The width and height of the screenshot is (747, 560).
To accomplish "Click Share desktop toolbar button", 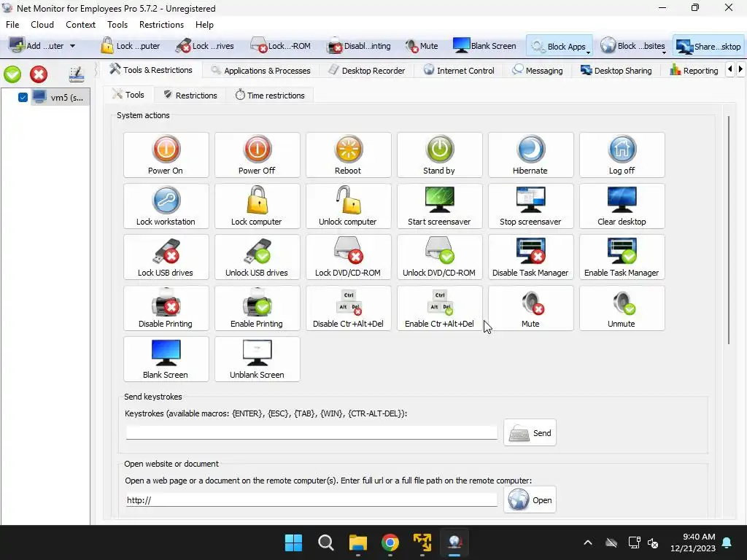I will (x=709, y=46).
